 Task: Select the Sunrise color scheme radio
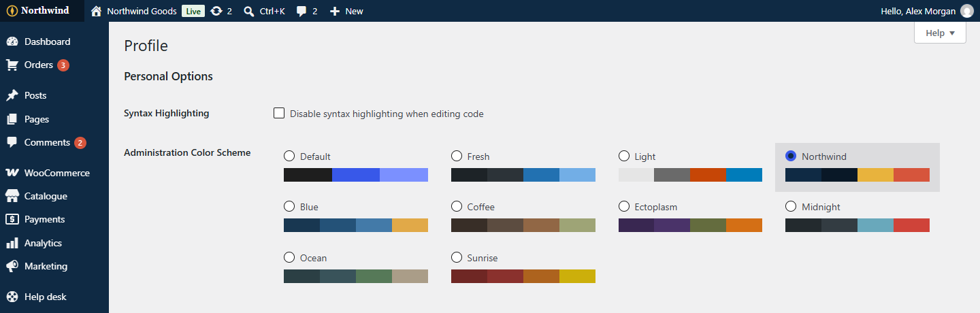(x=457, y=257)
